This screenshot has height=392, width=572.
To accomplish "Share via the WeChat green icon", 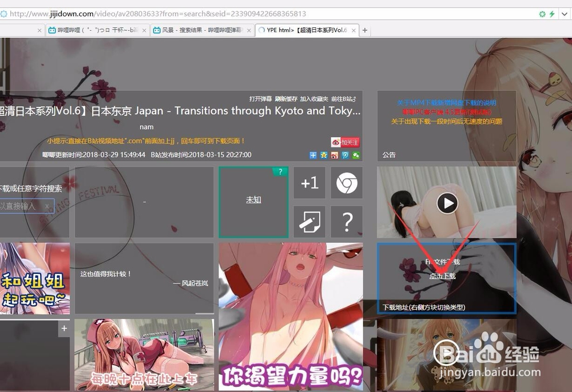I will pyautogui.click(x=356, y=155).
